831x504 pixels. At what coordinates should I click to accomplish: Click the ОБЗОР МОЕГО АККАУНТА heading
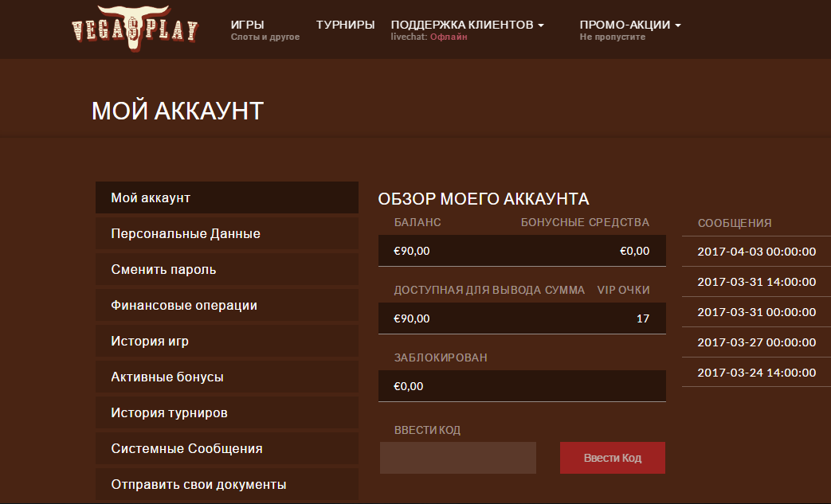pyautogui.click(x=484, y=199)
